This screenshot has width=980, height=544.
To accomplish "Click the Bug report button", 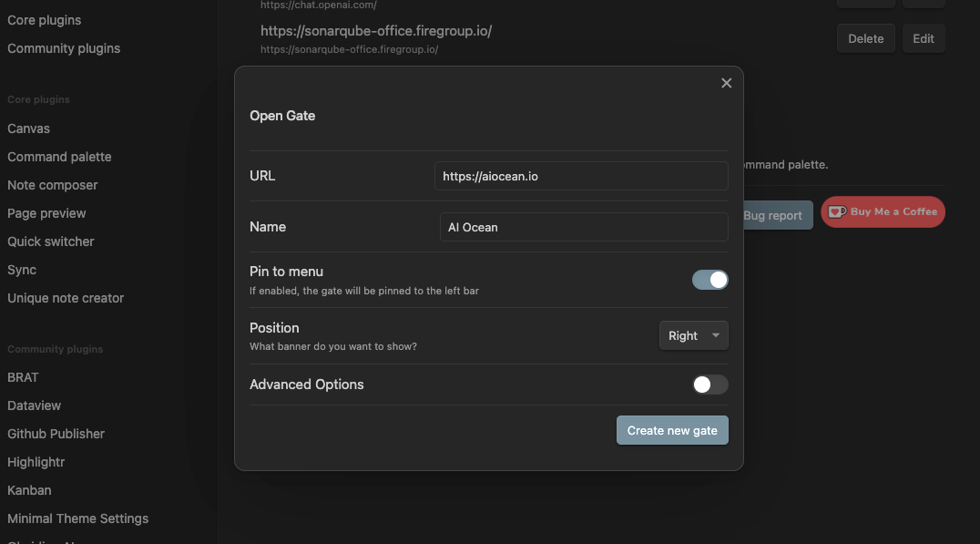I will [x=774, y=216].
